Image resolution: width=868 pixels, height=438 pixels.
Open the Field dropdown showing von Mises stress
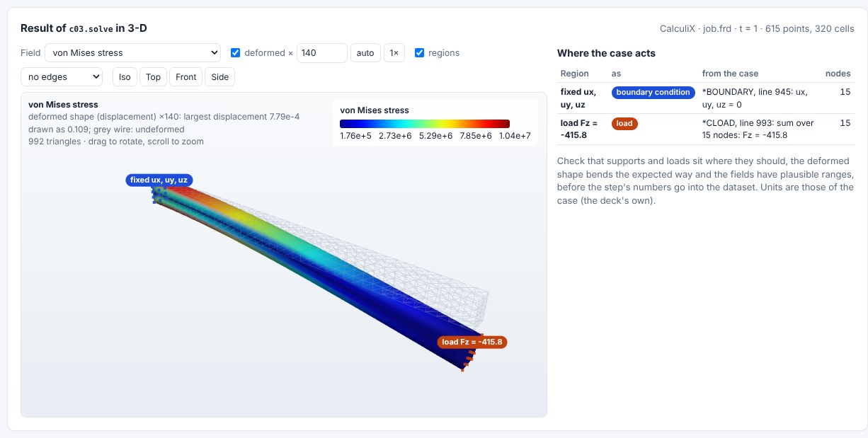(x=132, y=53)
